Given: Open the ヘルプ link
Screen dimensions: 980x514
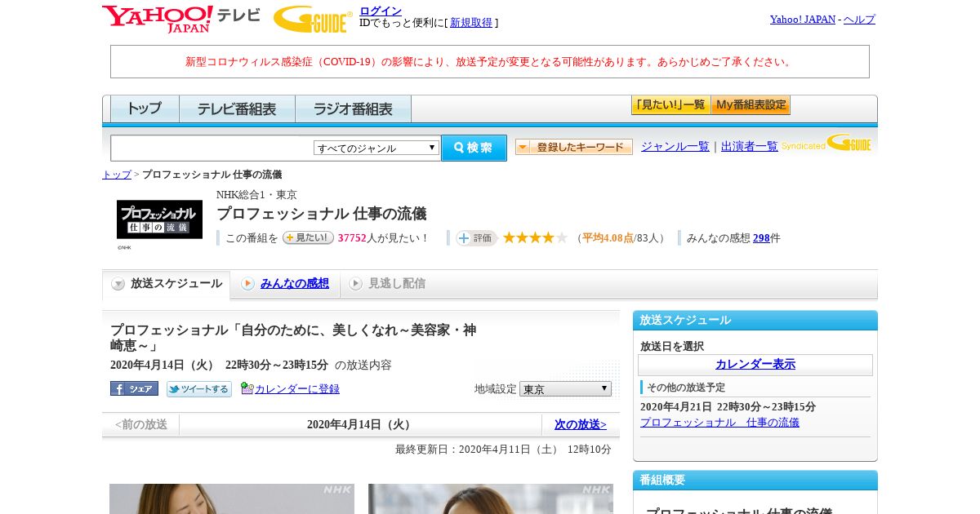Looking at the screenshot, I should [x=859, y=19].
